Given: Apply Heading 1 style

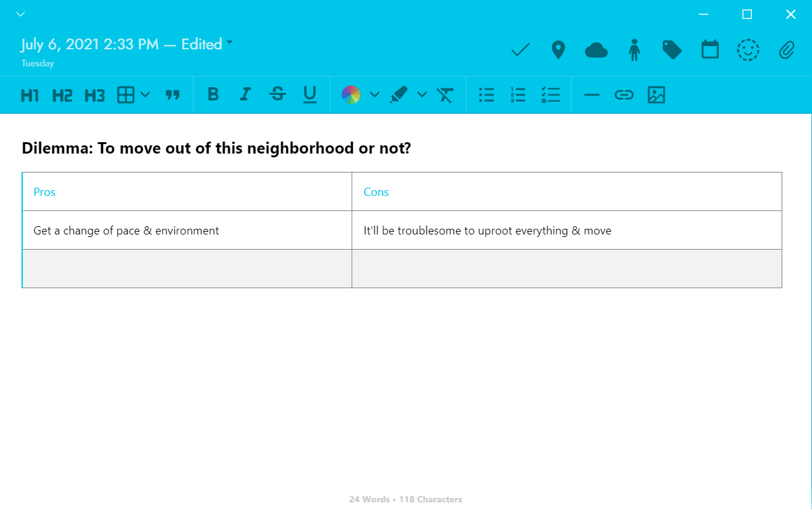Looking at the screenshot, I should 30,95.
